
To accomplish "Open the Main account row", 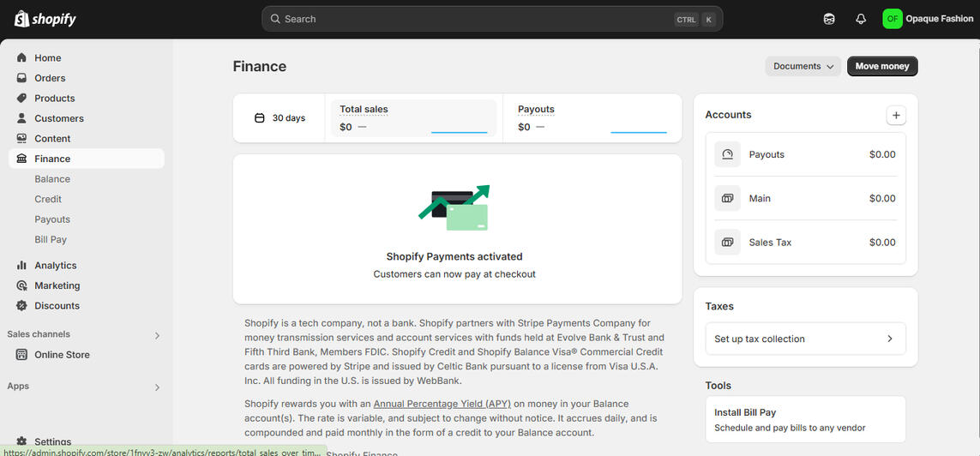I will (805, 198).
